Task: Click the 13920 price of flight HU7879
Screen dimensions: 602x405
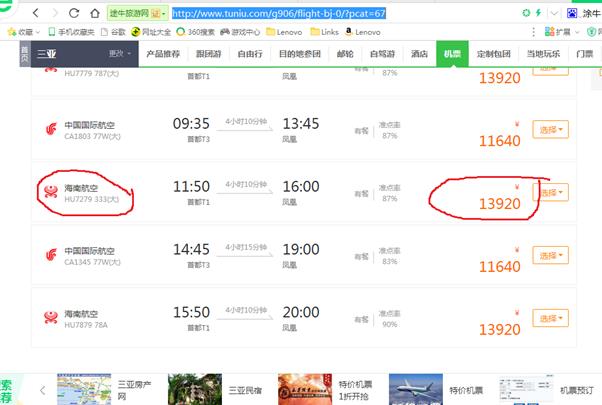Action: [x=499, y=329]
